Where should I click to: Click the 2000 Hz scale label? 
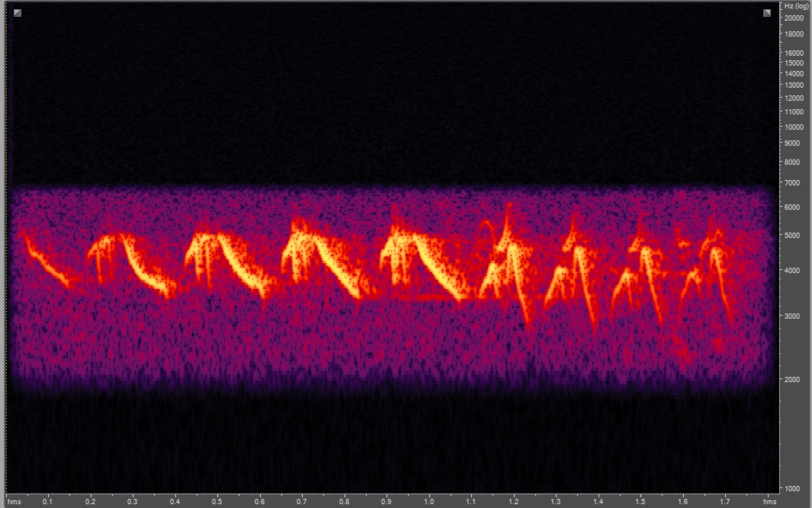tap(791, 378)
